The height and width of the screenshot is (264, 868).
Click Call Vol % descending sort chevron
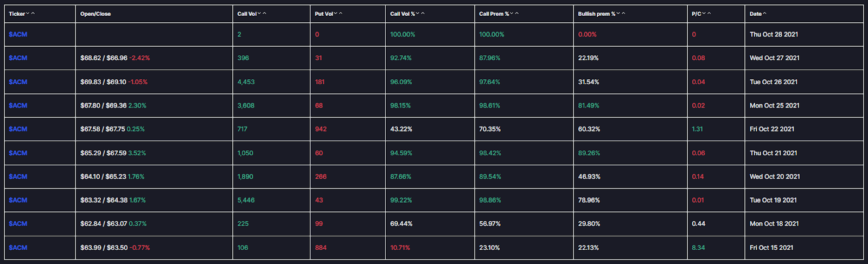tap(418, 14)
